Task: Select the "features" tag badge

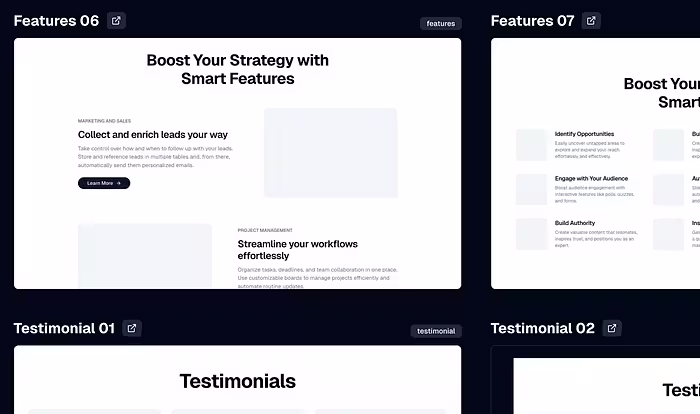Action: pos(440,23)
